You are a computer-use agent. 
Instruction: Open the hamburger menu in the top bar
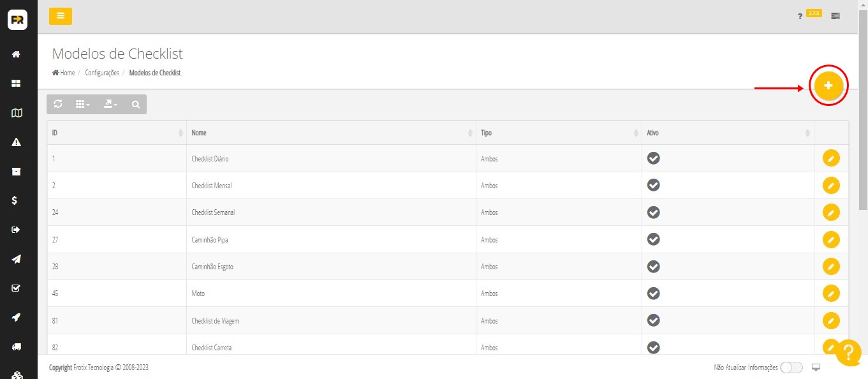[61, 16]
